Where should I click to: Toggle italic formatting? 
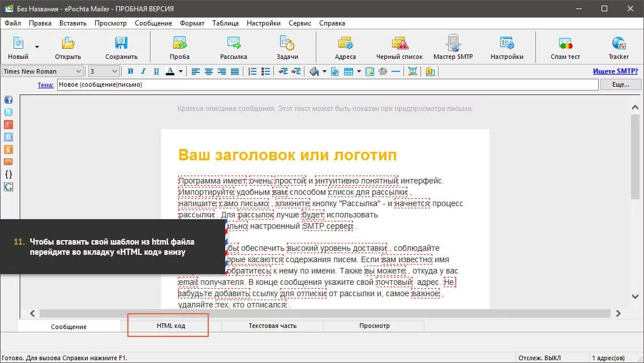(x=143, y=71)
